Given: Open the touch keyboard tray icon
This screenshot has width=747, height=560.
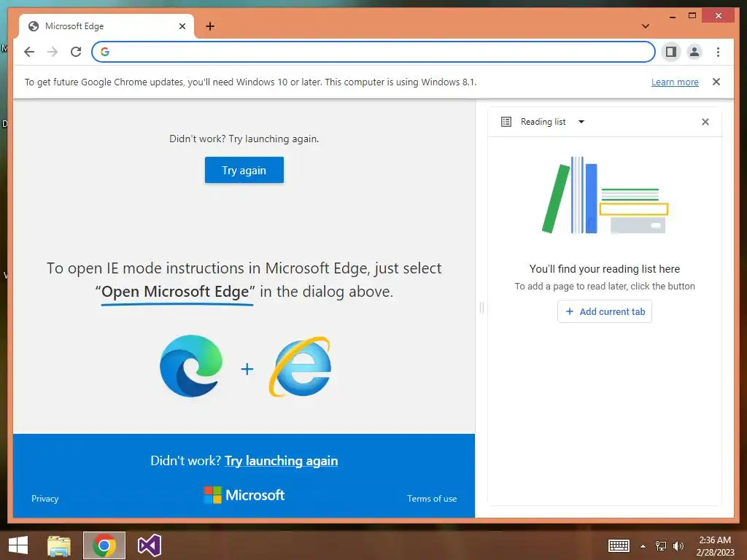Looking at the screenshot, I should click(619, 545).
